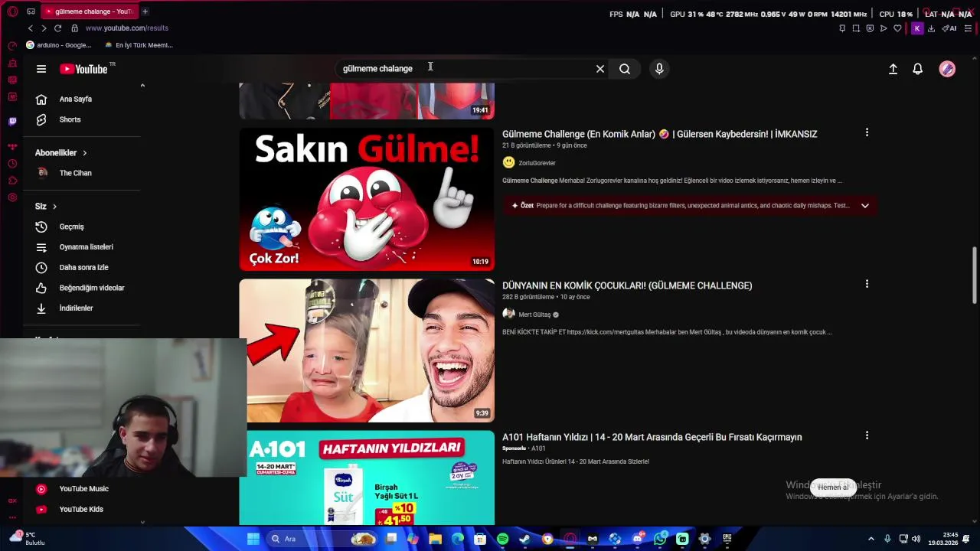Visit the Mert Gültaş channel
Viewport: 980px width, 551px height.
(534, 315)
